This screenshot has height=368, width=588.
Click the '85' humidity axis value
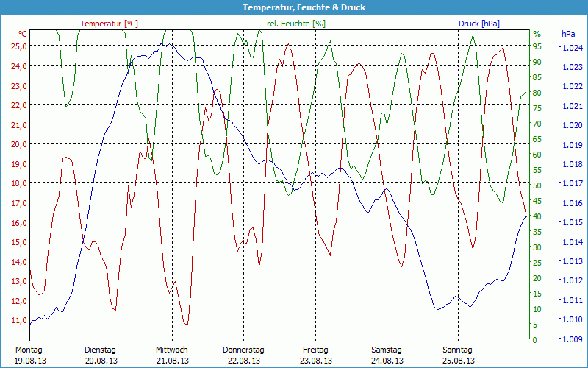537,77
